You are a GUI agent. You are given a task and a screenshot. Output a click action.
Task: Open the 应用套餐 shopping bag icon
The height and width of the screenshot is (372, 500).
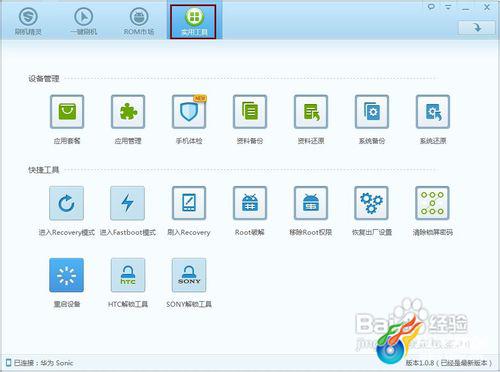67,112
